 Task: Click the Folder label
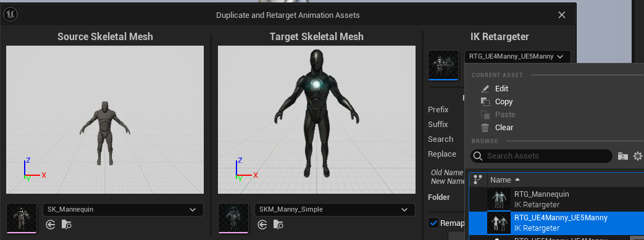(439, 197)
